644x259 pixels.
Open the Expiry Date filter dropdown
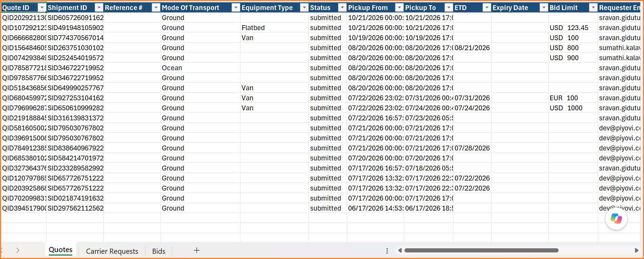click(x=544, y=8)
